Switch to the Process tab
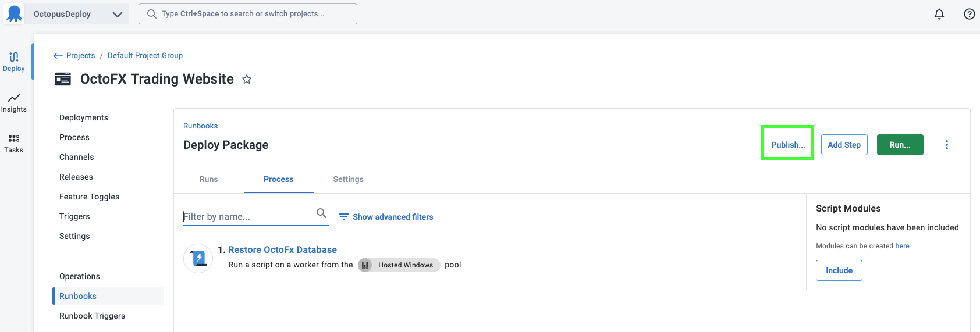The height and width of the screenshot is (332, 980). coord(279,179)
